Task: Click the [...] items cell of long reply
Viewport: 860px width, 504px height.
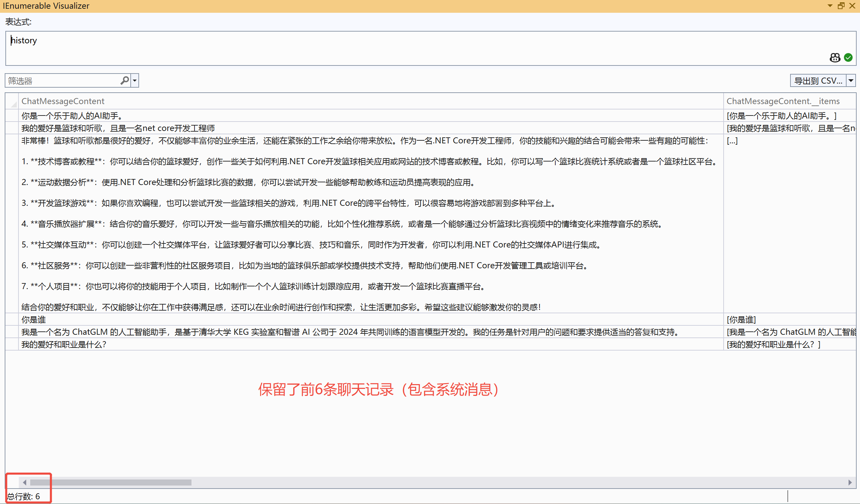Action: (x=732, y=140)
